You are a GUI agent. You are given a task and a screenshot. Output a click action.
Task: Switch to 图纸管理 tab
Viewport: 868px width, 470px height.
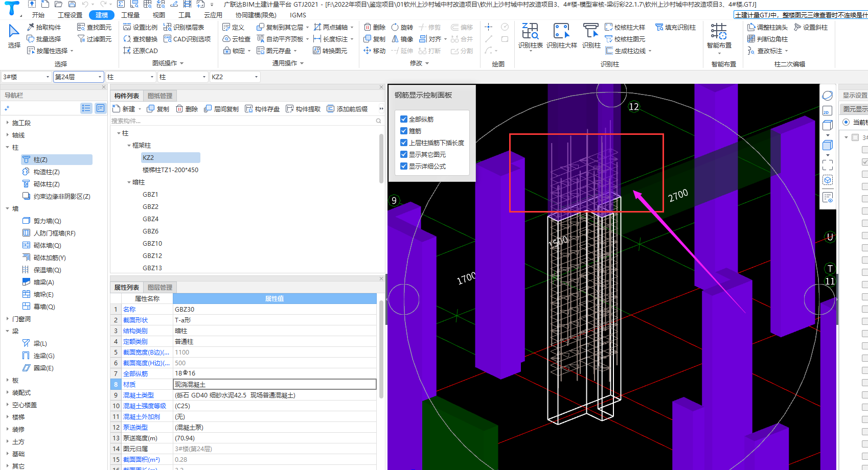coord(160,96)
